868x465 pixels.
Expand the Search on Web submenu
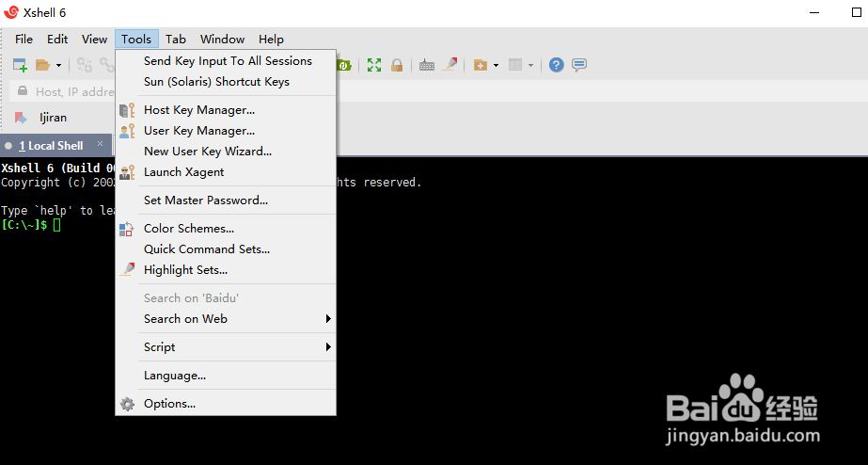[226, 319]
